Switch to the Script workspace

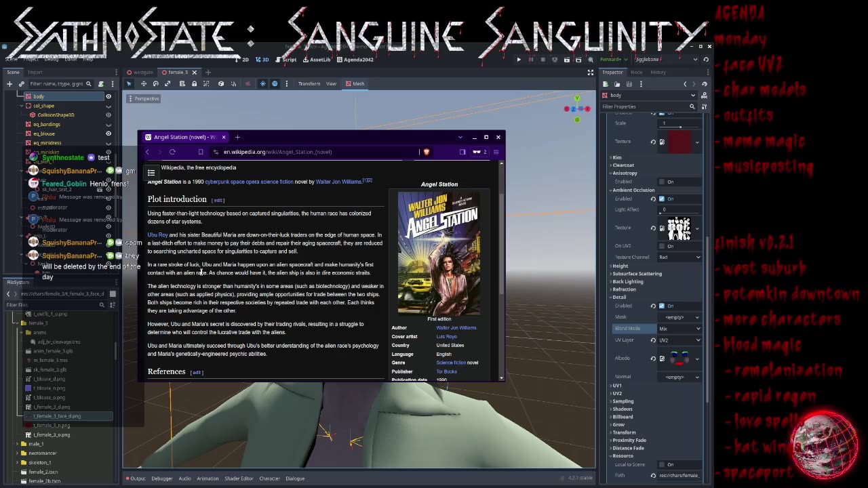tap(285, 60)
